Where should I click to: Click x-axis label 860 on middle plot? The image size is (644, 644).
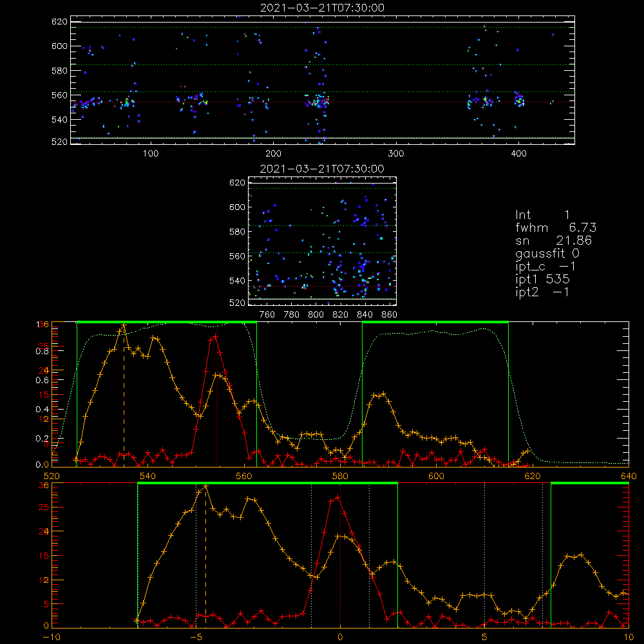[390, 315]
